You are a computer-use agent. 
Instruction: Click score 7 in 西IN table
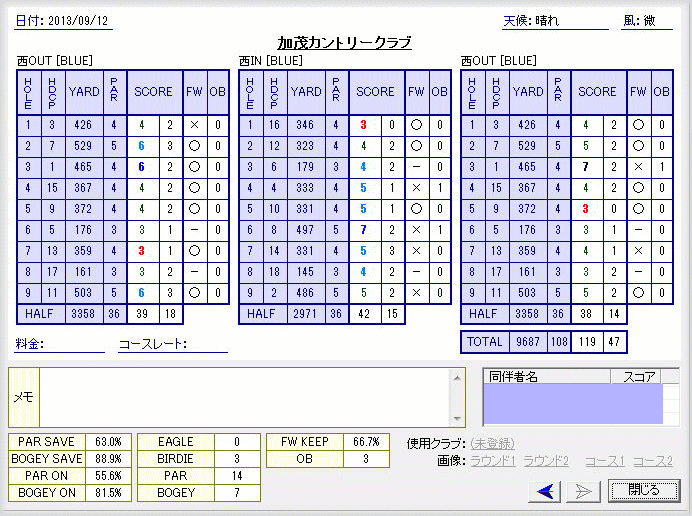[x=364, y=230]
